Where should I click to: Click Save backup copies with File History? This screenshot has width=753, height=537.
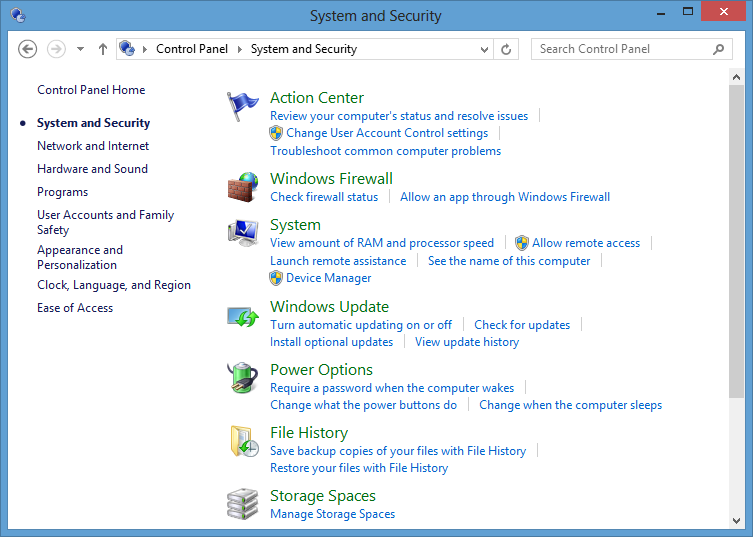point(398,451)
